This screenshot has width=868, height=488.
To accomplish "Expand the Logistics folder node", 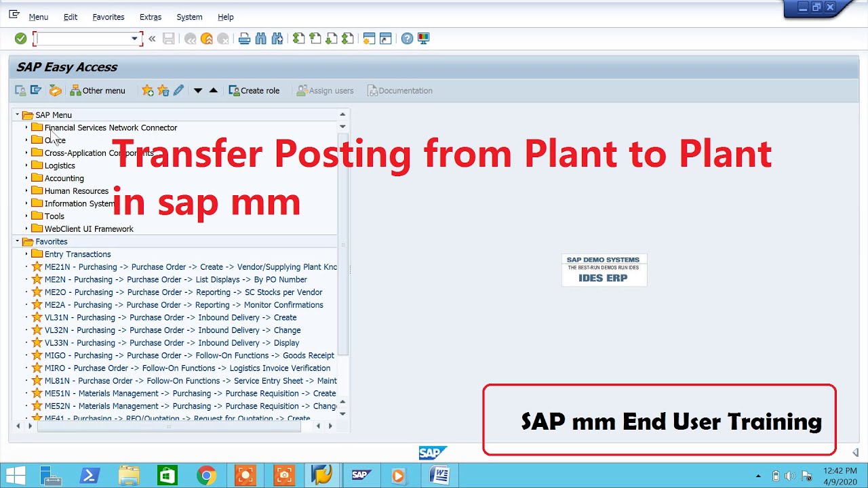I will pos(26,165).
